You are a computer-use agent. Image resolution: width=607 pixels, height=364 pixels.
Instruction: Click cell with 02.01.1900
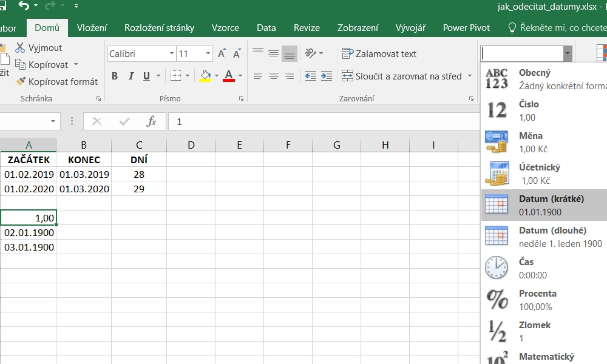(29, 232)
